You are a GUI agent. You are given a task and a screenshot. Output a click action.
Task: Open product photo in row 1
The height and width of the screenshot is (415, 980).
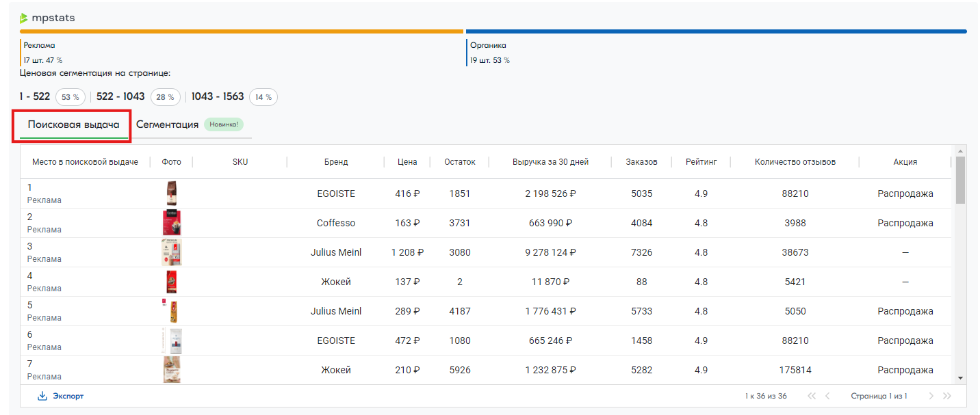point(172,193)
